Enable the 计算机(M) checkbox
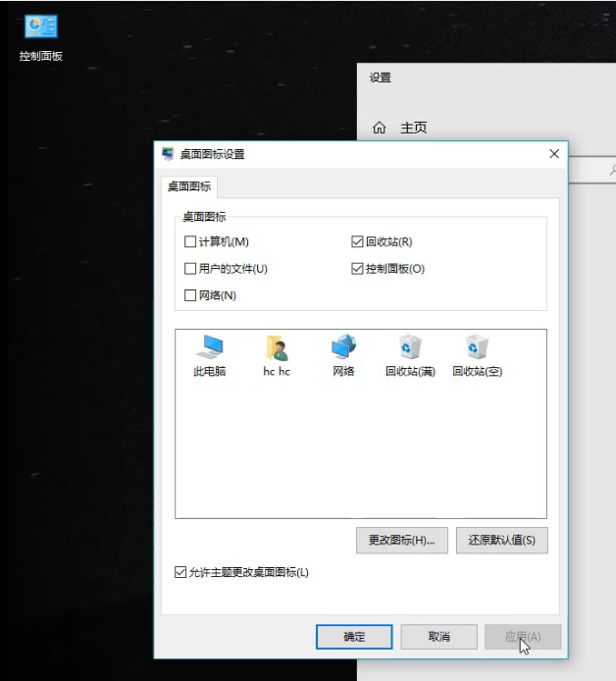Viewport: 616px width, 681px height. coord(190,241)
